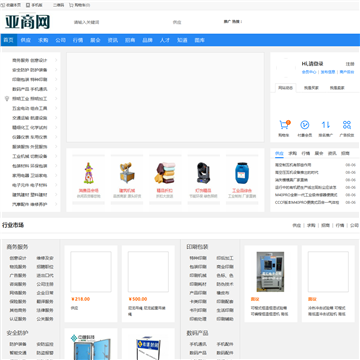Click the black stage light product image

tap(204, 173)
